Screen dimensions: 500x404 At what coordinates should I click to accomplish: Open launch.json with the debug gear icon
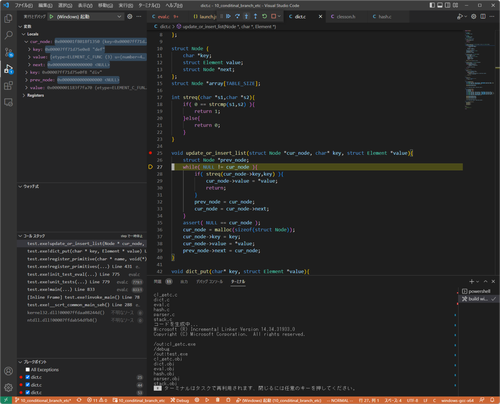tap(130, 16)
